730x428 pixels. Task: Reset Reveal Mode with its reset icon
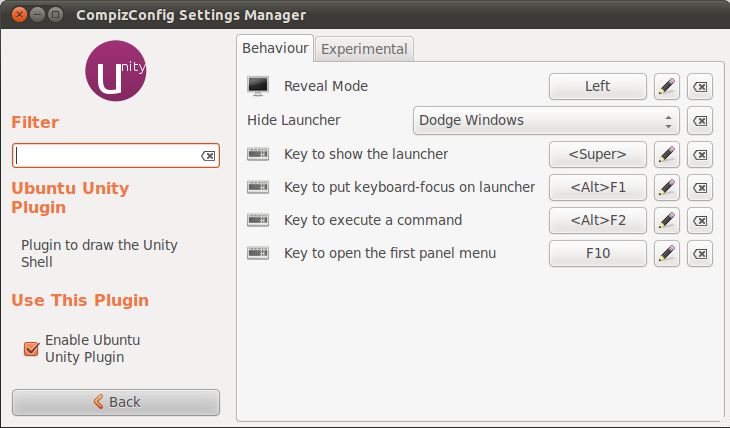(701, 87)
